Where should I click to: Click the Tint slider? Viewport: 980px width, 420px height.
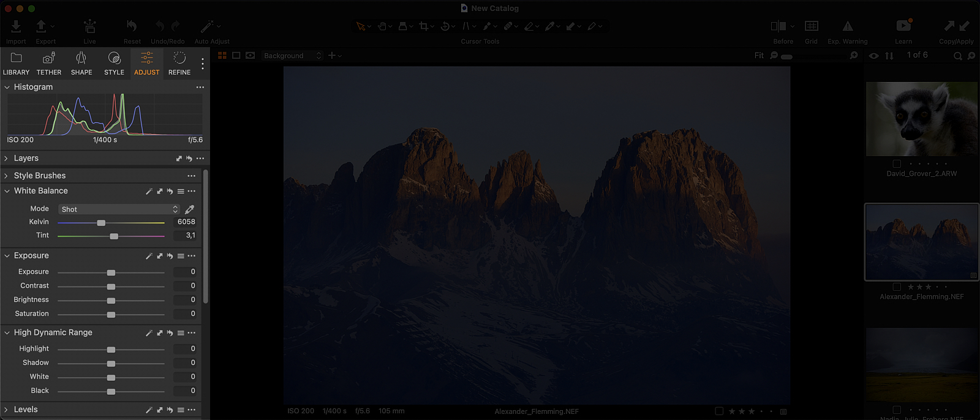point(111,236)
